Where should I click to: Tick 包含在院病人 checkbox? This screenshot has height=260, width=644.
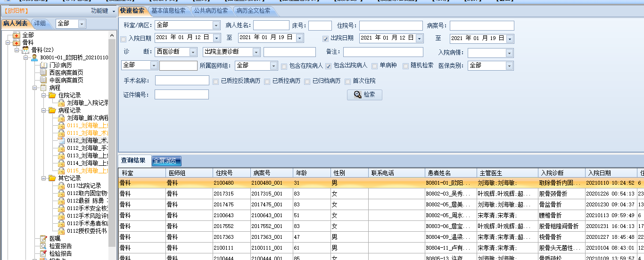click(284, 66)
